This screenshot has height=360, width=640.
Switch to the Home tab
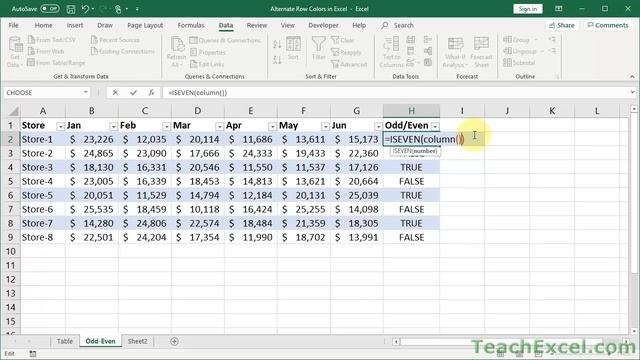pos(43,25)
